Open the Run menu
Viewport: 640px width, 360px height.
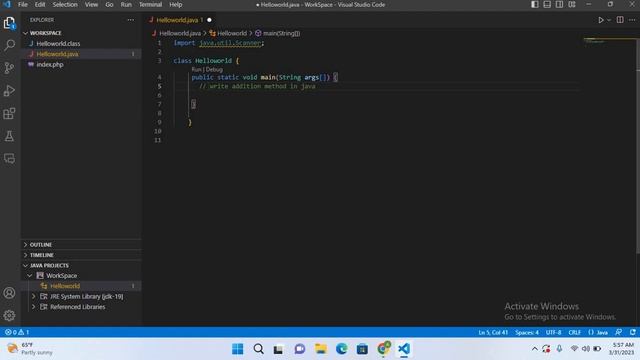click(126, 4)
